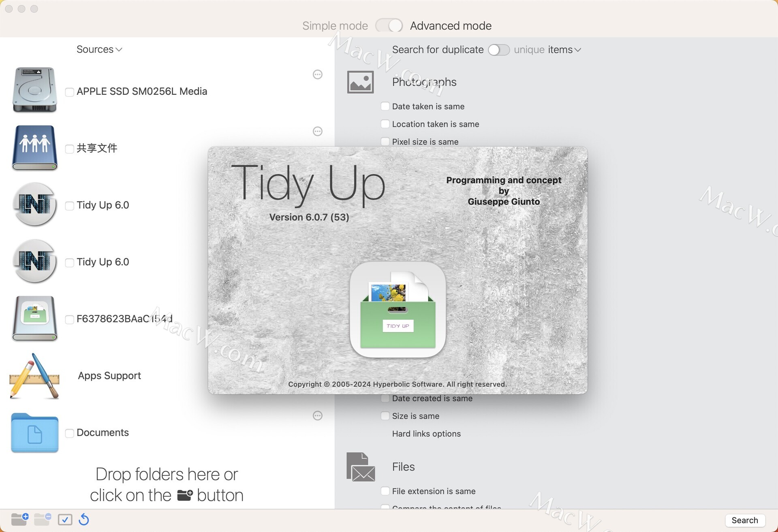Enable 'Pixel size is same' option

385,142
